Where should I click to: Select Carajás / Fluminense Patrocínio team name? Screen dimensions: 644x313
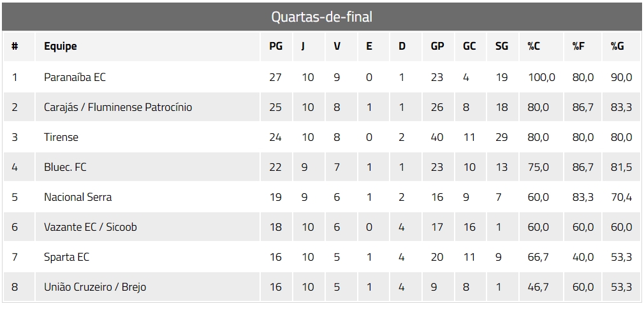coord(118,107)
